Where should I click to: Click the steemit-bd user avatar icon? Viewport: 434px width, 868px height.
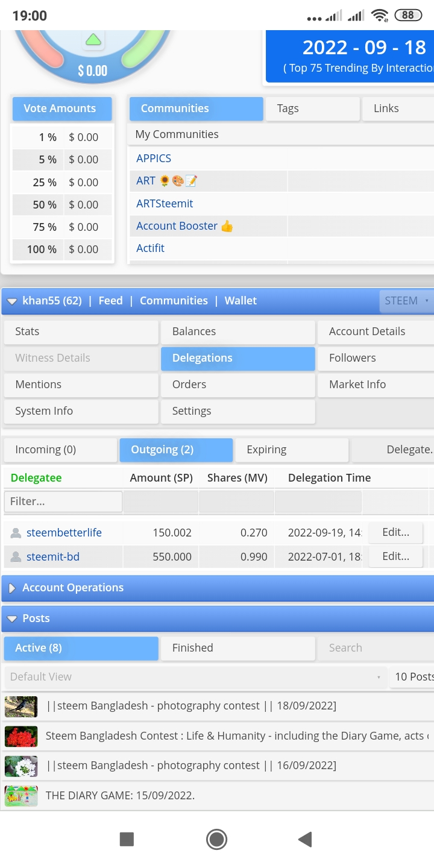pyautogui.click(x=16, y=557)
